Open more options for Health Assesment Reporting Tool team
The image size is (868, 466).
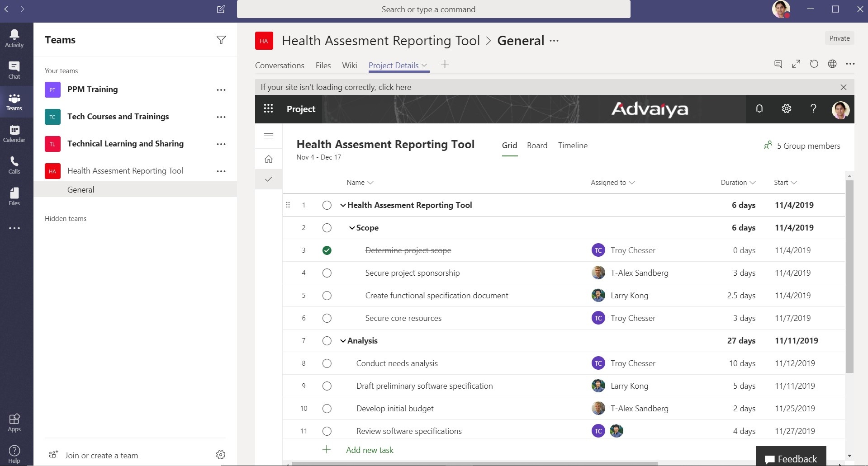click(x=221, y=171)
